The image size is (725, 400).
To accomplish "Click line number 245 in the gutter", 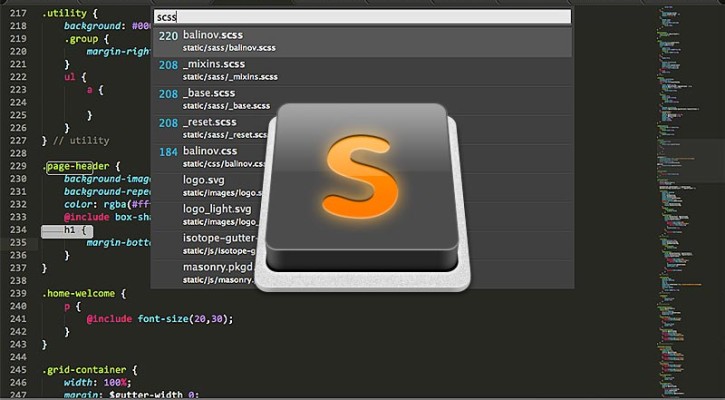I will (18, 369).
